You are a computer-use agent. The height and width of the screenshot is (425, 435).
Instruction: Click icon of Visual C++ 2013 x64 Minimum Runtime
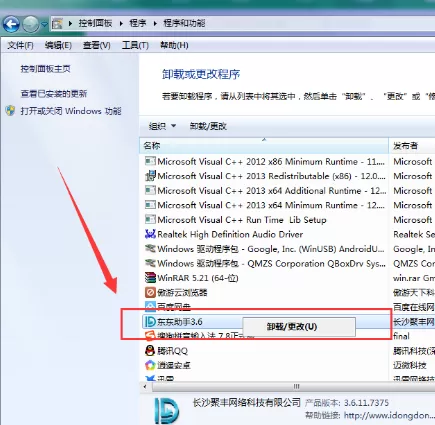point(150,205)
